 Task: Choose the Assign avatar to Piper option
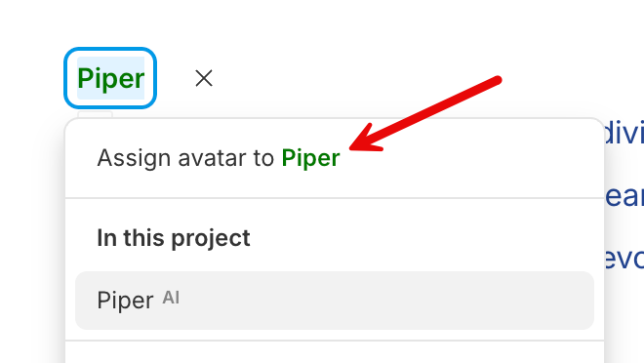(x=335, y=158)
